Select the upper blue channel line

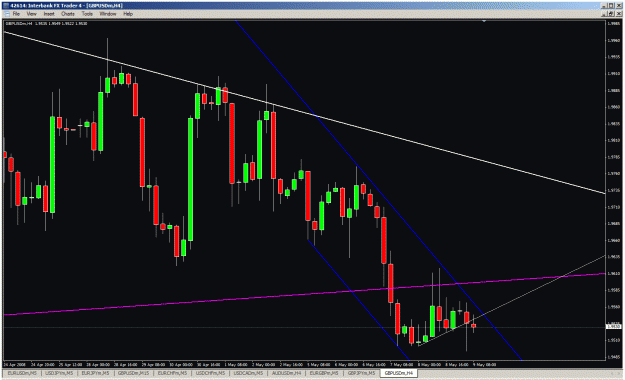[379, 191]
